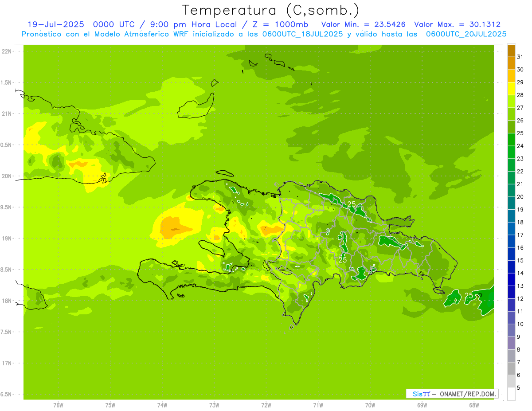Image resolution: width=532 pixels, height=411 pixels.
Task: Click the '68W' longitude label
Action: (x=474, y=405)
